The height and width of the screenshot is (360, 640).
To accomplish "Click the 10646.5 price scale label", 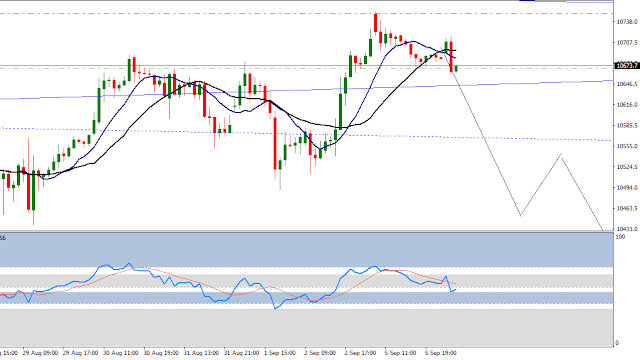I will click(x=627, y=84).
